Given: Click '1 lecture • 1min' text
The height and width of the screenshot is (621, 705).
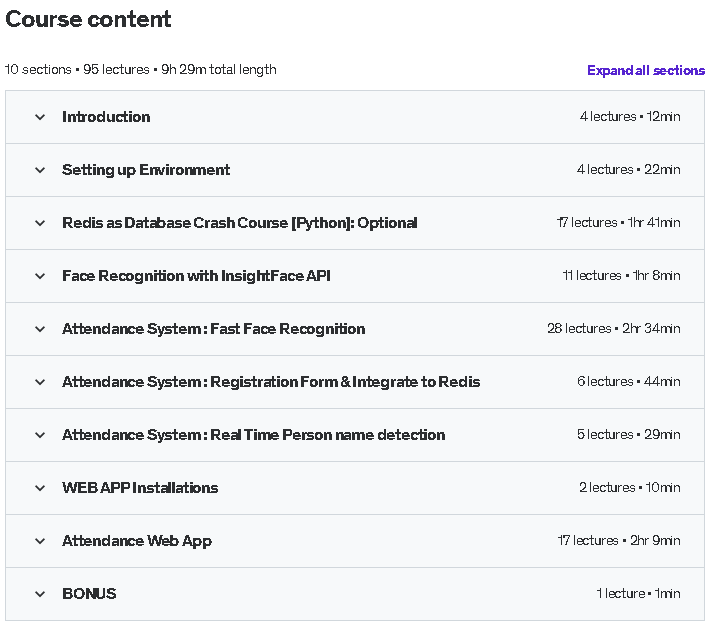Looking at the screenshot, I should tap(638, 593).
